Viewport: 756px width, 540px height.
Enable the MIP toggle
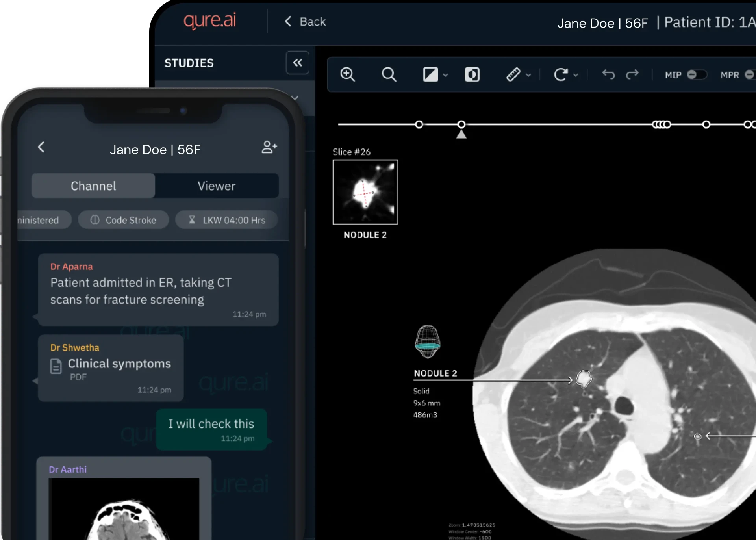coord(697,74)
